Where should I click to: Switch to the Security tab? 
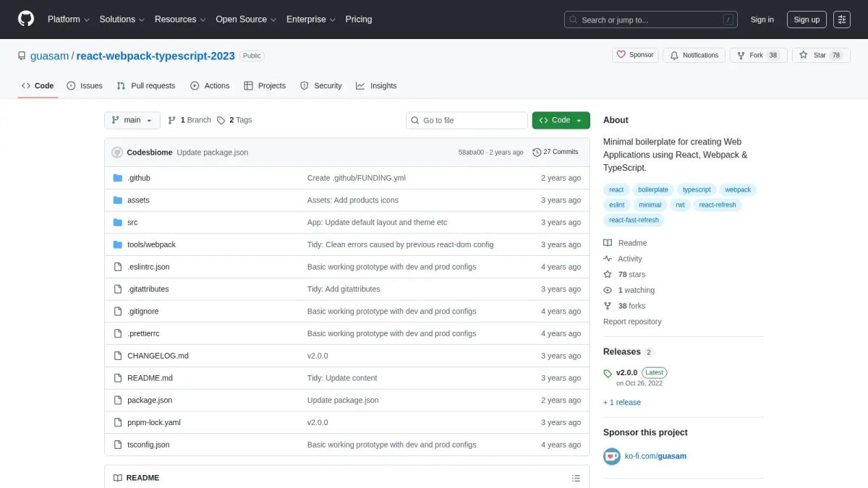(320, 85)
